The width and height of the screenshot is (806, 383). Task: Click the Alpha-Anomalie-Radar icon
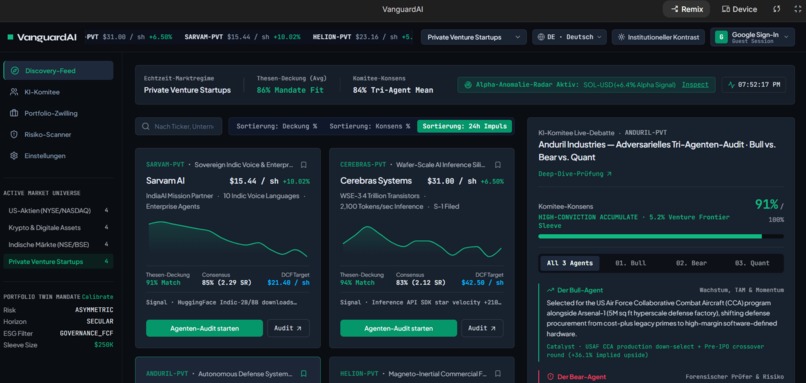(468, 85)
